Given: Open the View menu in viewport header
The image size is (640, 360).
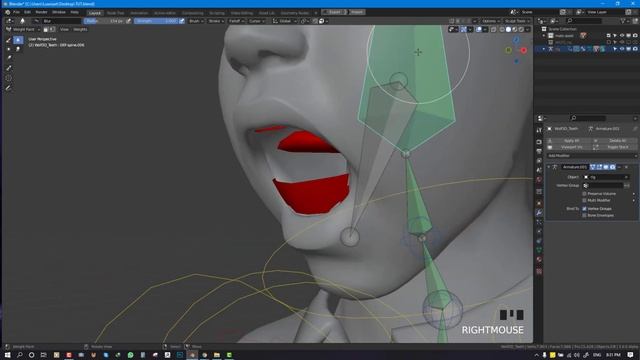Looking at the screenshot, I should [64, 29].
